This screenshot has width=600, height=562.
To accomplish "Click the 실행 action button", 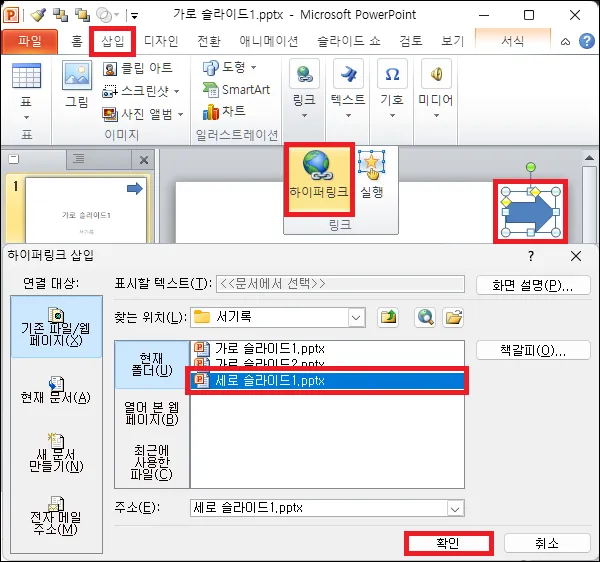I will (372, 174).
